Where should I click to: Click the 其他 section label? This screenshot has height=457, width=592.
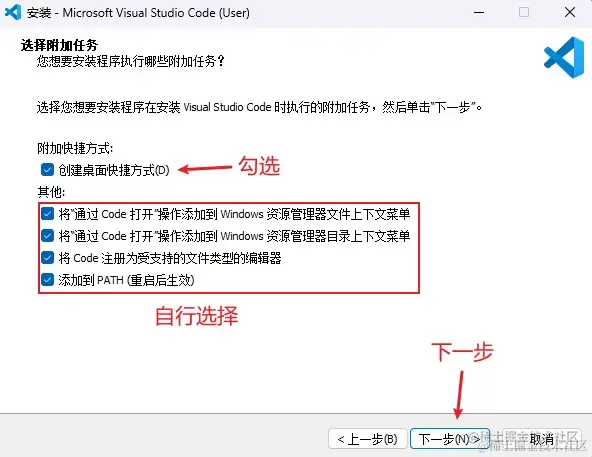click(x=51, y=192)
